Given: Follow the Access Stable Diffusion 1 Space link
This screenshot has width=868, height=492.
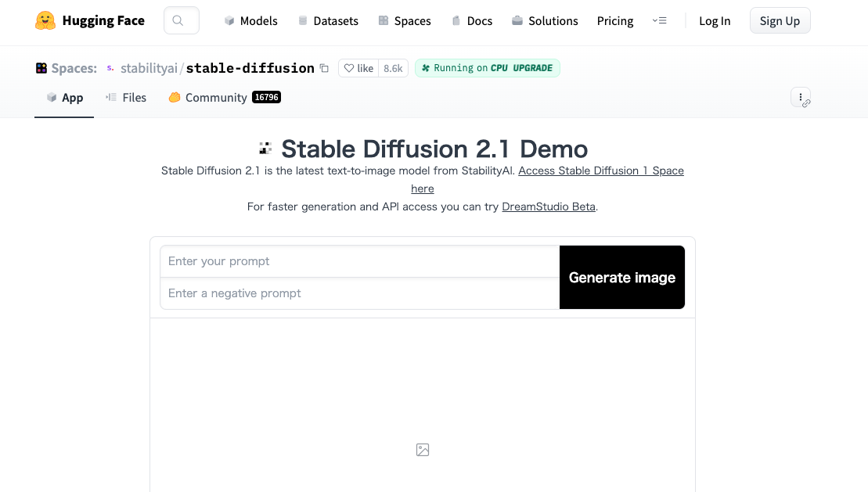Looking at the screenshot, I should tap(601, 171).
